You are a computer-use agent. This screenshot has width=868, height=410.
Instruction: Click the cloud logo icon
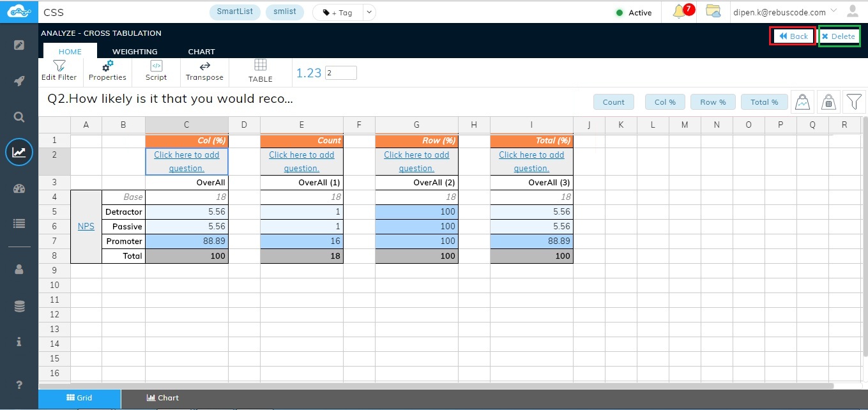click(19, 11)
